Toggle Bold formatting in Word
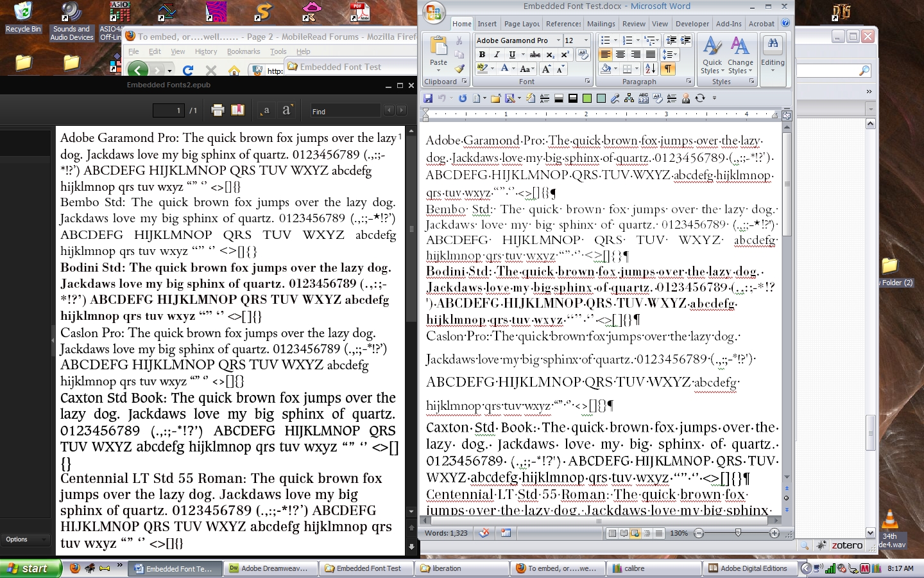This screenshot has width=924, height=578. (482, 55)
